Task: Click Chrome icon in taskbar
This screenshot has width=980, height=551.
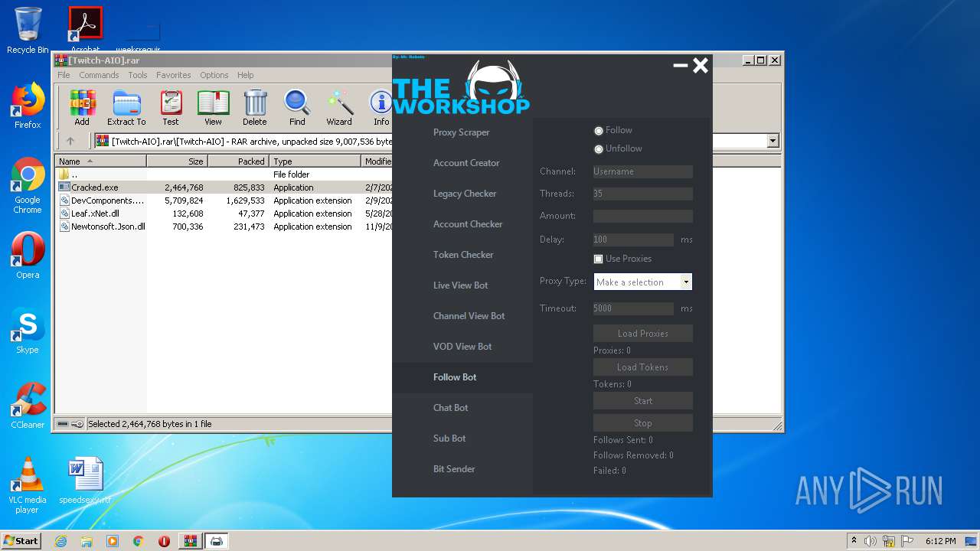Action: pos(139,541)
